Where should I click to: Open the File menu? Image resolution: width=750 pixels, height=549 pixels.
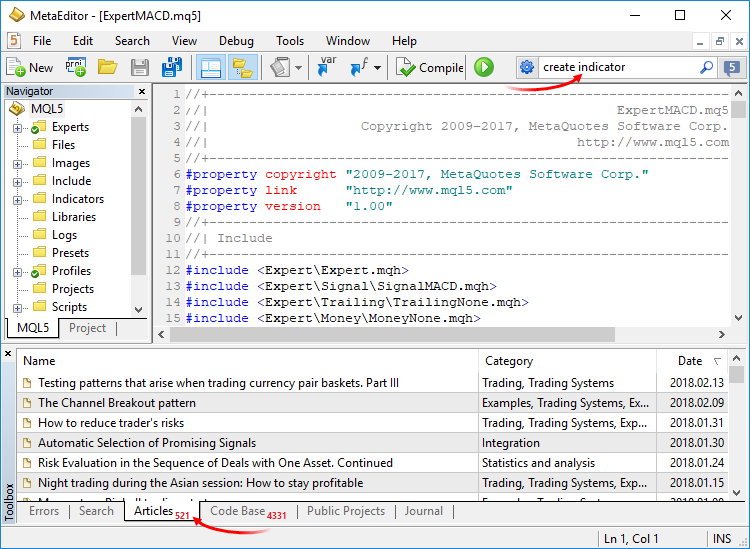tap(42, 41)
